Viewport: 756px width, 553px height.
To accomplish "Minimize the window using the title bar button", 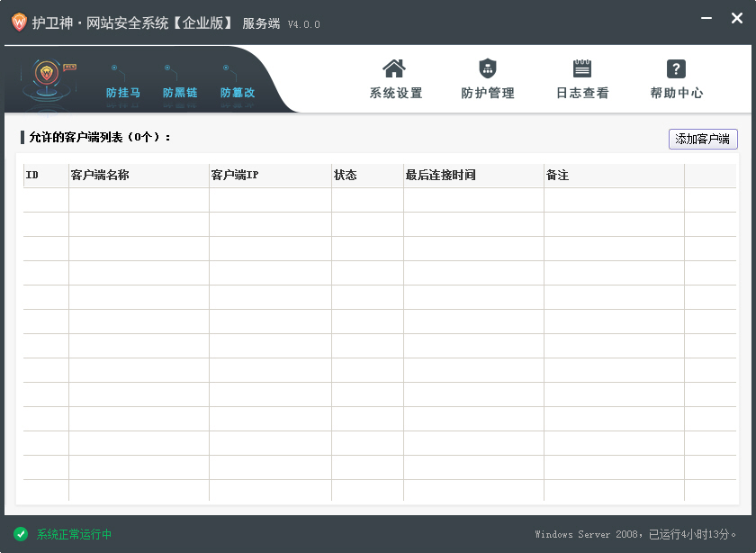I will coord(708,19).
